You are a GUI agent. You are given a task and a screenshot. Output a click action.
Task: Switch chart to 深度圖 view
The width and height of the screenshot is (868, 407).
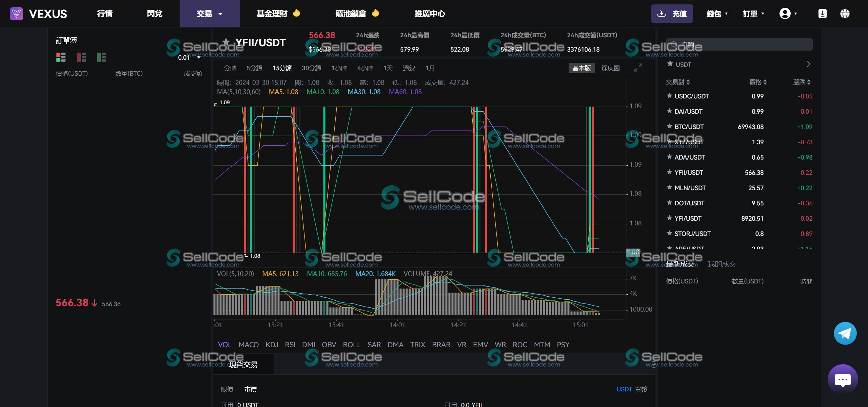click(x=610, y=68)
